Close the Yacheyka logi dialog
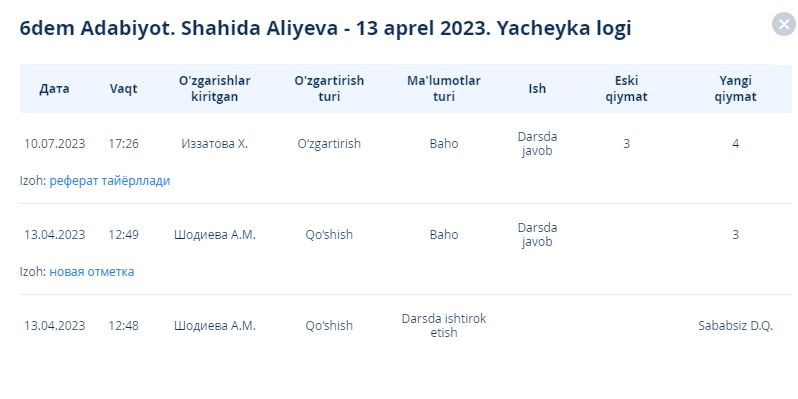 click(x=783, y=24)
